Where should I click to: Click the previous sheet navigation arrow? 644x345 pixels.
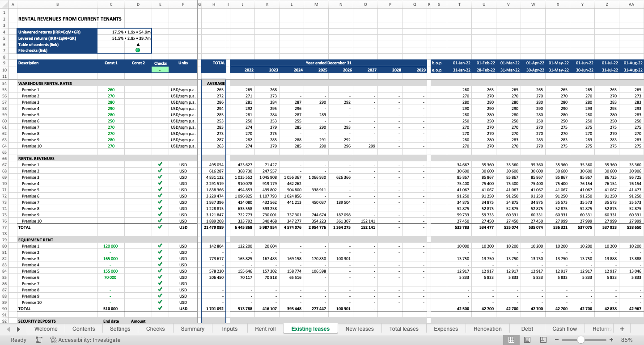coord(8,329)
